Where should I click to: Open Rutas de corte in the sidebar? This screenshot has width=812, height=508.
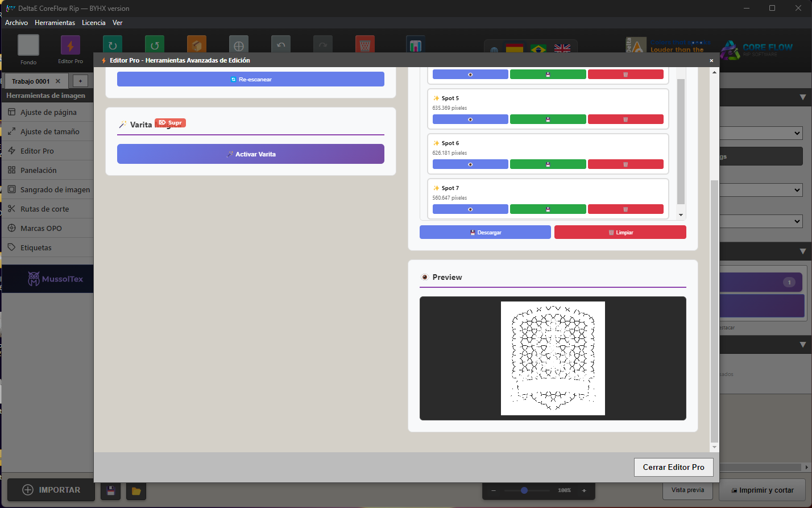tap(48, 209)
